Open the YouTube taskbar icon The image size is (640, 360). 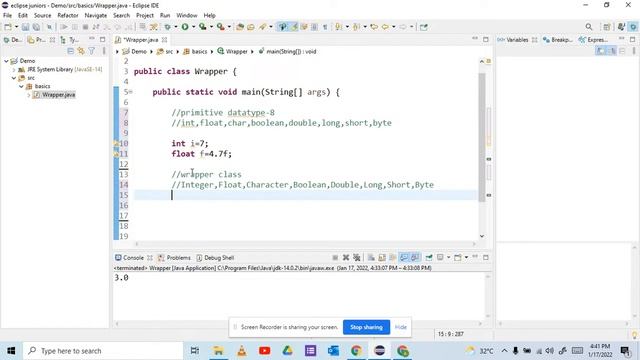[x=264, y=351]
